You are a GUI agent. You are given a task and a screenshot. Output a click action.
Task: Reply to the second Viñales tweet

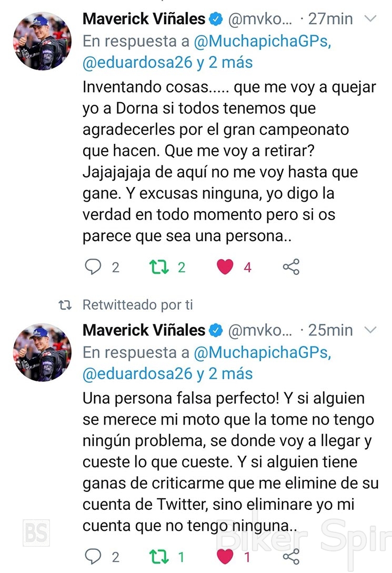[93, 556]
